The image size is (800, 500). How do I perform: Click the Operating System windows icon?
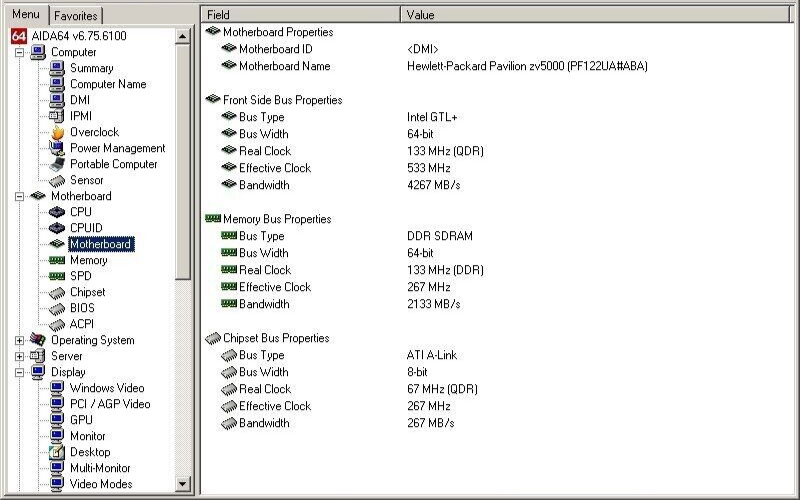click(38, 339)
